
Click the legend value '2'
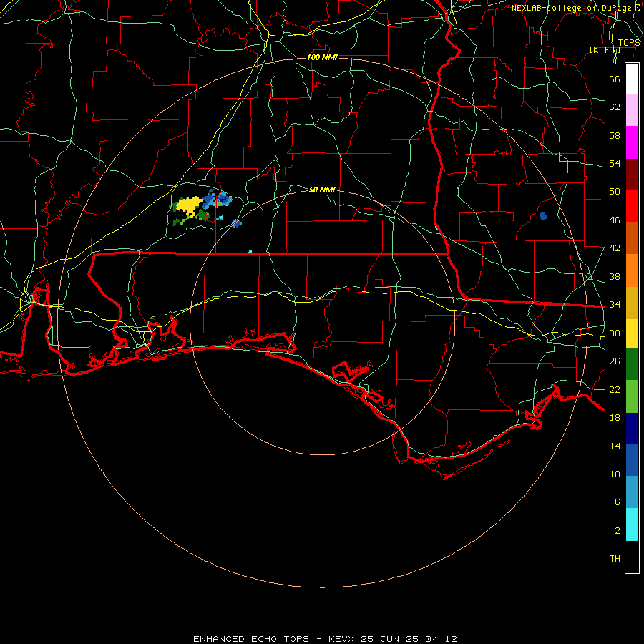tap(618, 531)
